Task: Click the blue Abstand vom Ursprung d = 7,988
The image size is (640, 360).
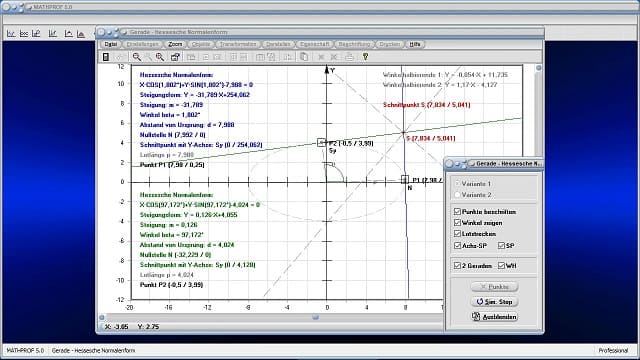Action: 187,125
